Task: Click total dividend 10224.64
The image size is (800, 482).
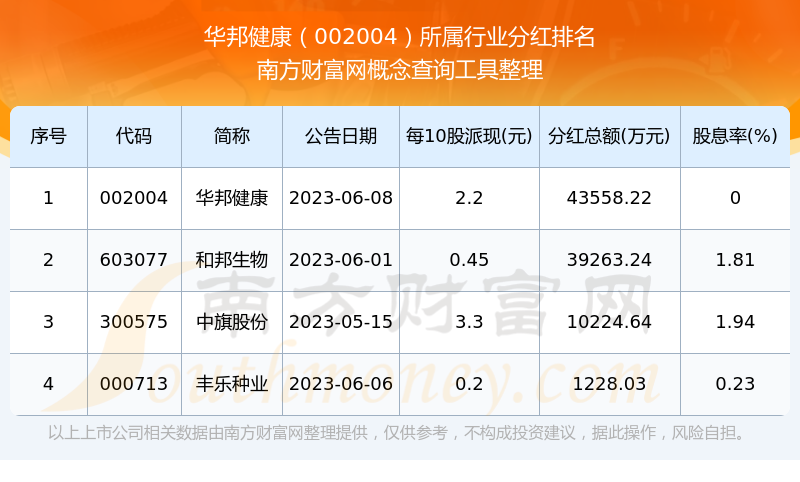Action: [609, 322]
